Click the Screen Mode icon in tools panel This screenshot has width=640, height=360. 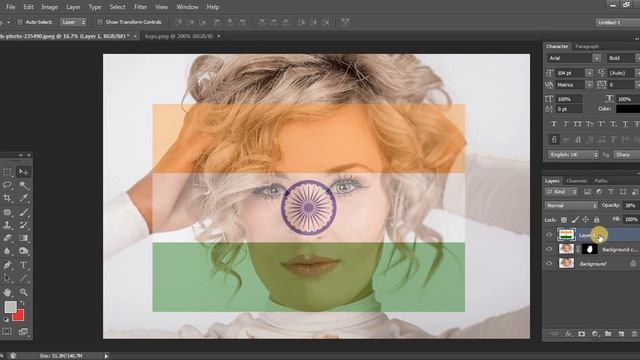[23, 331]
